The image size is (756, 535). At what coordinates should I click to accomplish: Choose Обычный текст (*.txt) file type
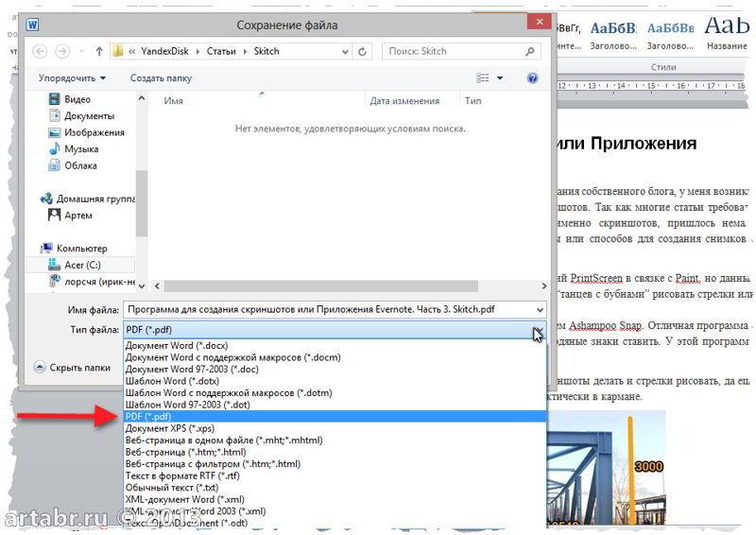coord(335,487)
